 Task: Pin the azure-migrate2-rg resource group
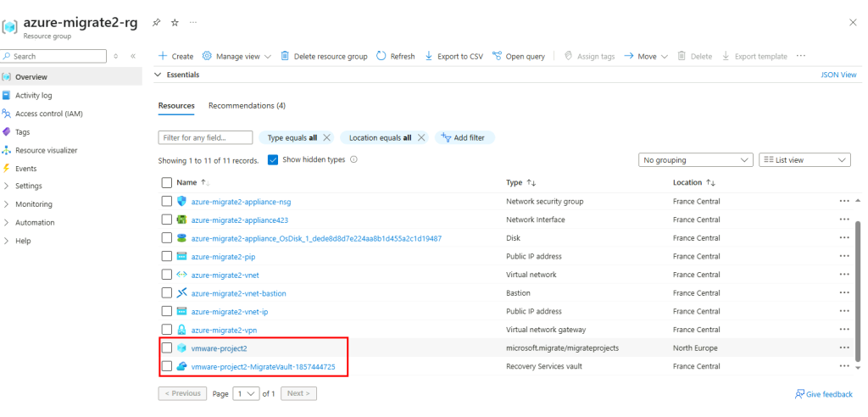[157, 23]
